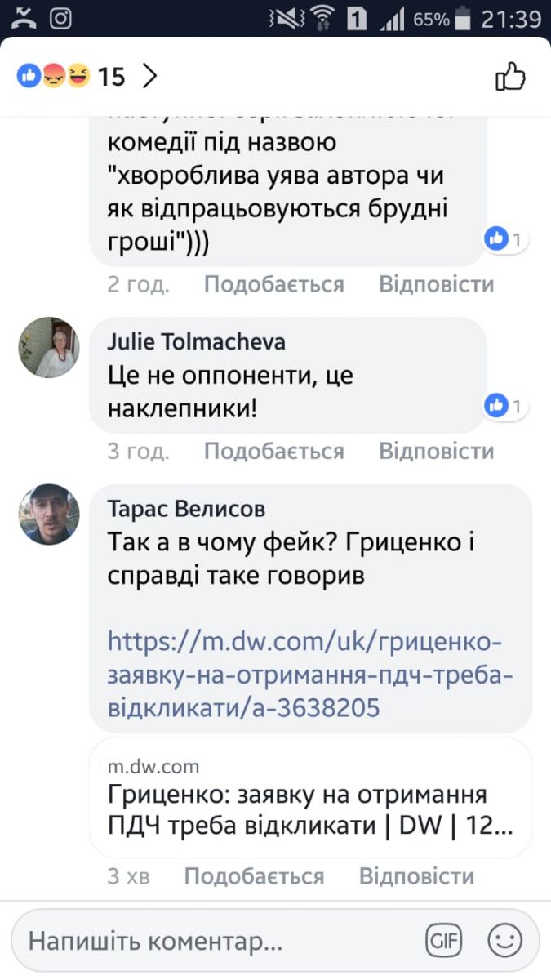Viewport: 551px width, 980px height.
Task: Expand the reactions list via the chevron arrow
Action: (149, 77)
